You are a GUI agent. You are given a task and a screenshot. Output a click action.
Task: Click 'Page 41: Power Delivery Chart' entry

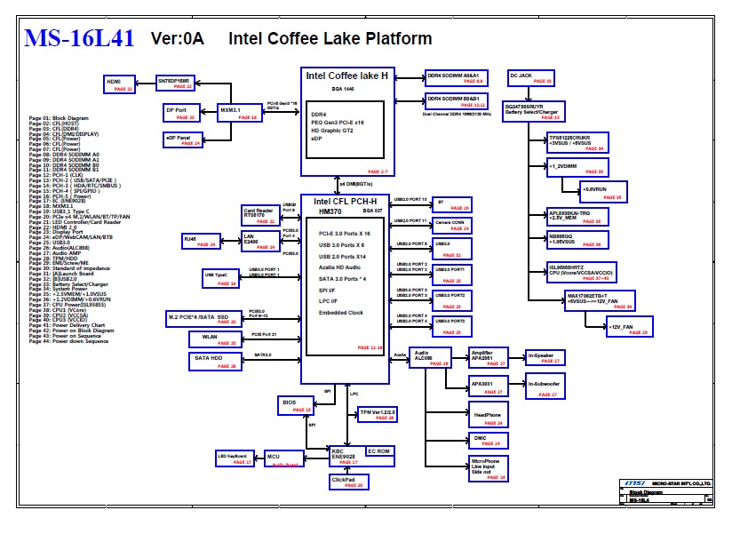point(67,325)
